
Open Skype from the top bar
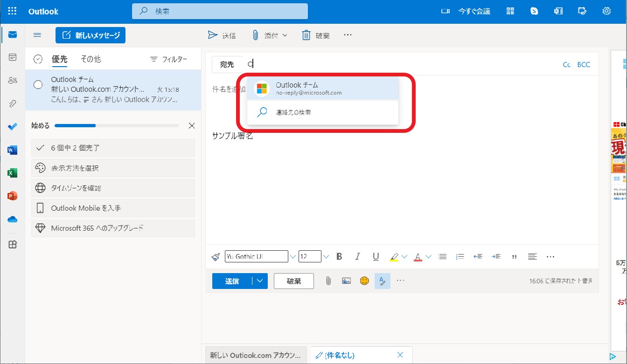(x=534, y=11)
